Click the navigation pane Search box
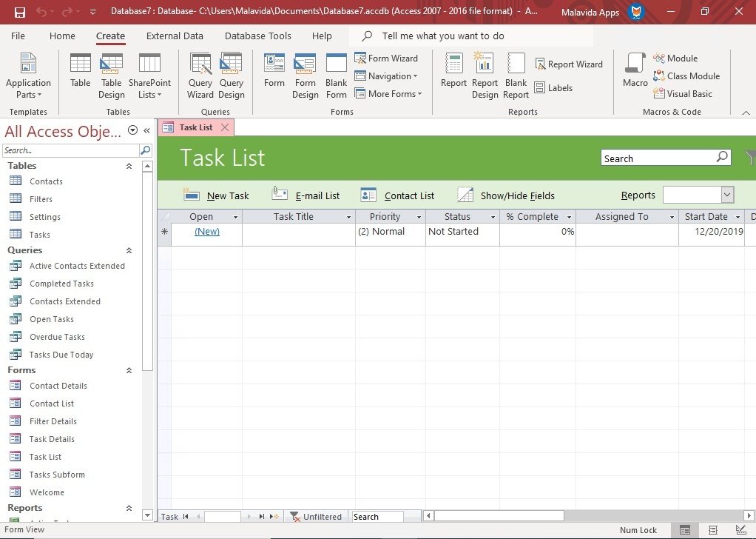 [70, 150]
